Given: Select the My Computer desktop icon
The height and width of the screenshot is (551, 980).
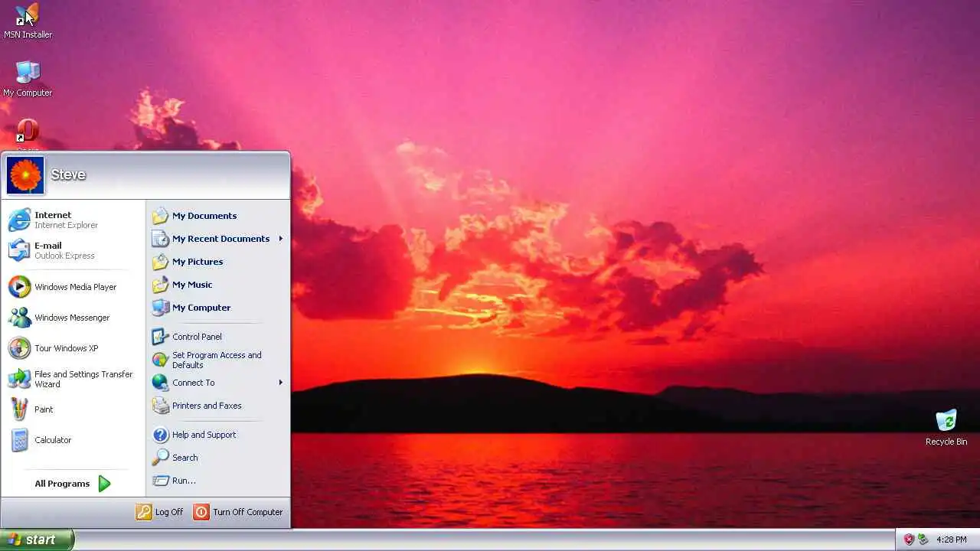Looking at the screenshot, I should coord(28,79).
